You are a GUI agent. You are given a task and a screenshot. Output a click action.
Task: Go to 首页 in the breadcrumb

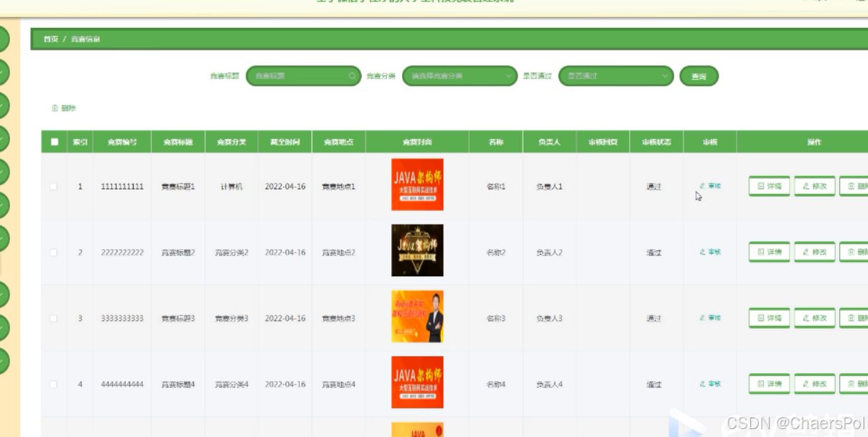[50, 39]
